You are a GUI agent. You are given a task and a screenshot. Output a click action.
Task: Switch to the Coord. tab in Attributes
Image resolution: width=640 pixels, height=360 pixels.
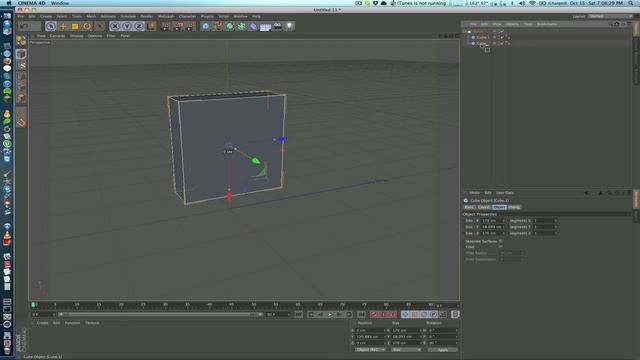483,207
